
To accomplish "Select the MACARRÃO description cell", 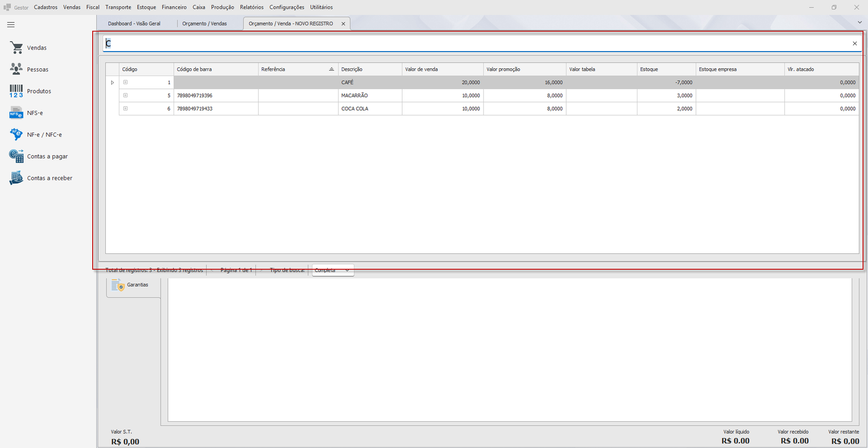I will 370,96.
